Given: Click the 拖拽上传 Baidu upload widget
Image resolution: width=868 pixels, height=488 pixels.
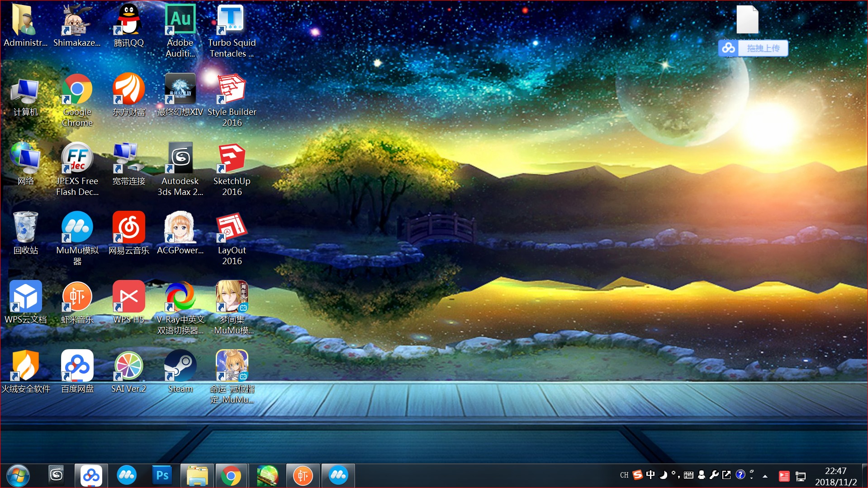Looking at the screenshot, I should coord(753,48).
